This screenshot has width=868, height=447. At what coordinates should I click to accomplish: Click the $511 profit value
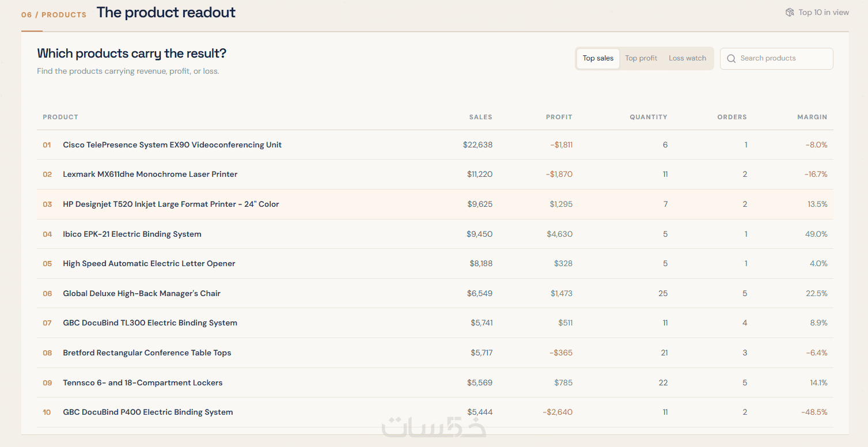566,323
